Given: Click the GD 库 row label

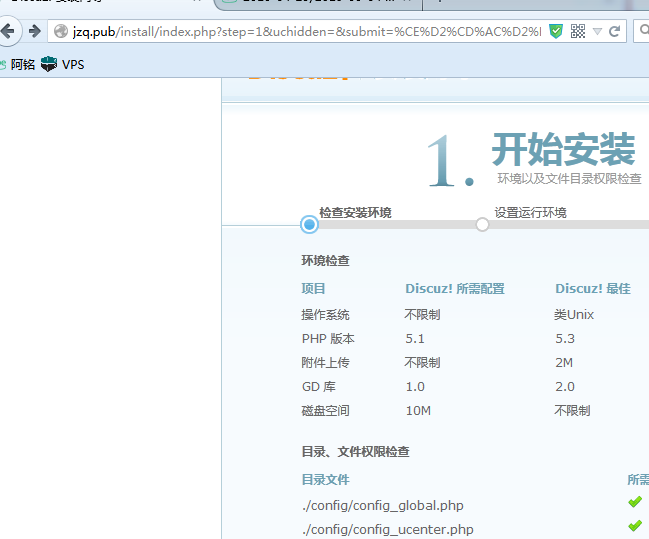Looking at the screenshot, I should coord(319,387).
